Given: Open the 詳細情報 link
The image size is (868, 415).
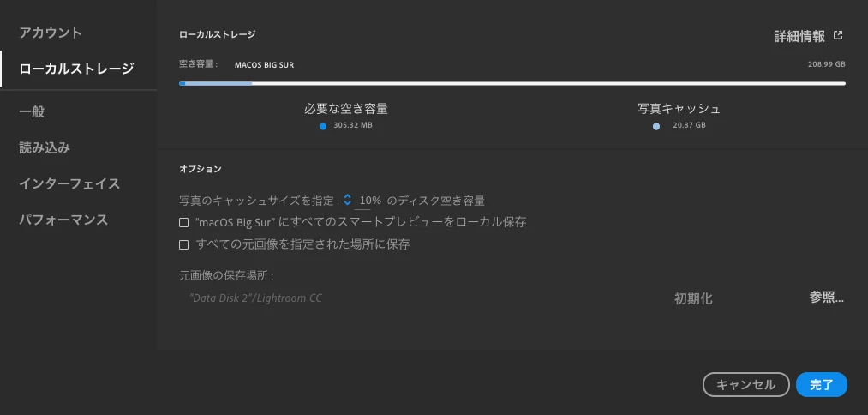Looking at the screenshot, I should tap(799, 37).
